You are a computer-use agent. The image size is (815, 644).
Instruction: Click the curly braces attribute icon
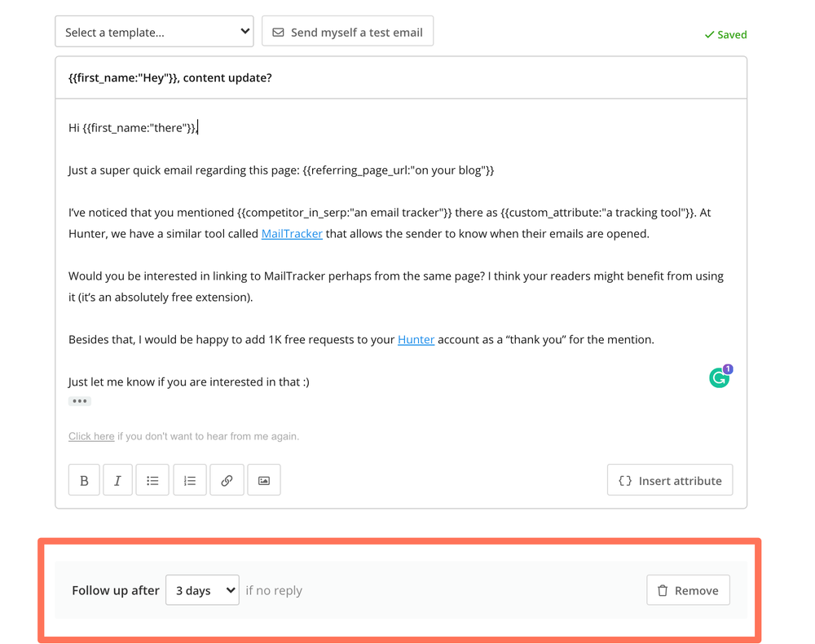click(623, 480)
